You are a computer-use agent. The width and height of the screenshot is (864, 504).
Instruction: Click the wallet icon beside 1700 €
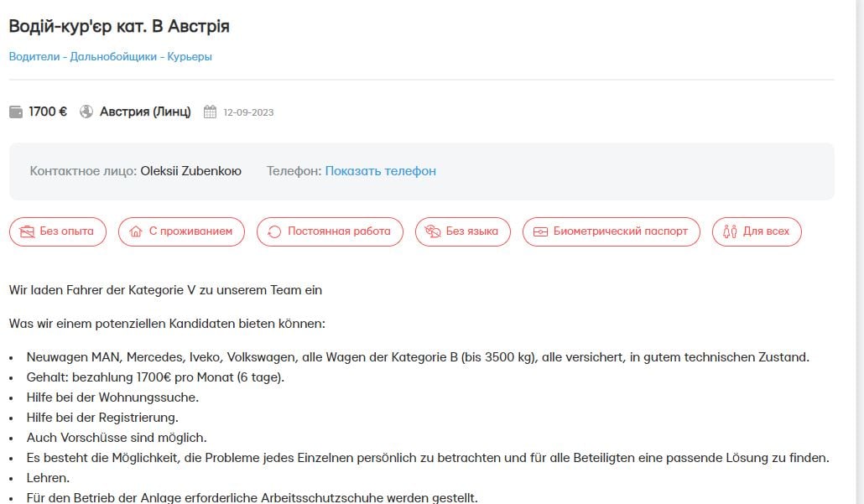[x=16, y=112]
